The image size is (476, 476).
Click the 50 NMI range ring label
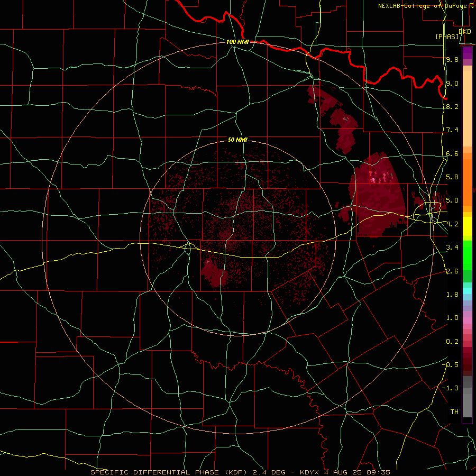(237, 140)
